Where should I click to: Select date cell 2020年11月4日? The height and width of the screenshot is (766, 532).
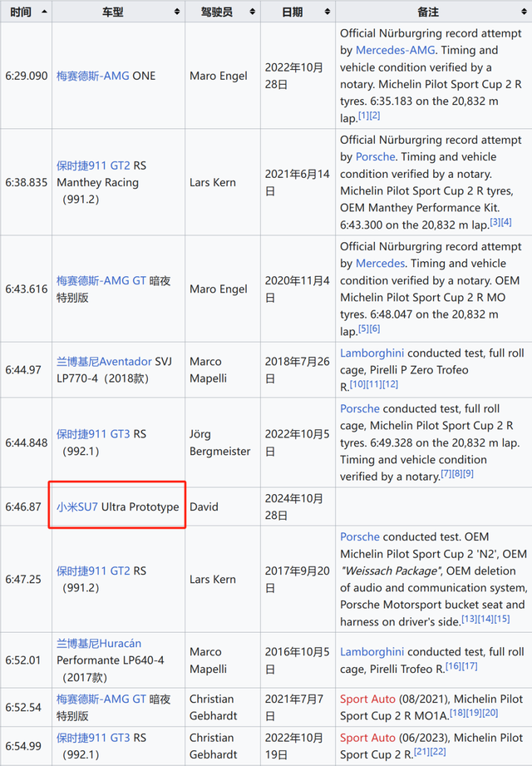pos(298,289)
